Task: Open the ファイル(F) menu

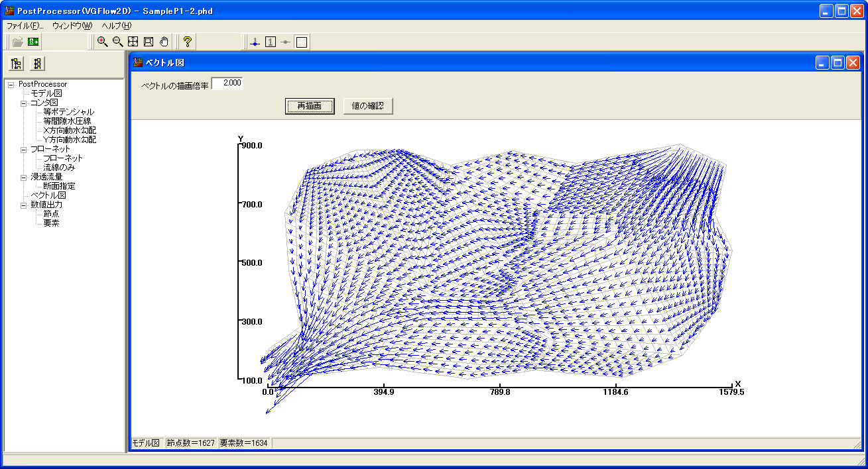Action: pos(25,26)
